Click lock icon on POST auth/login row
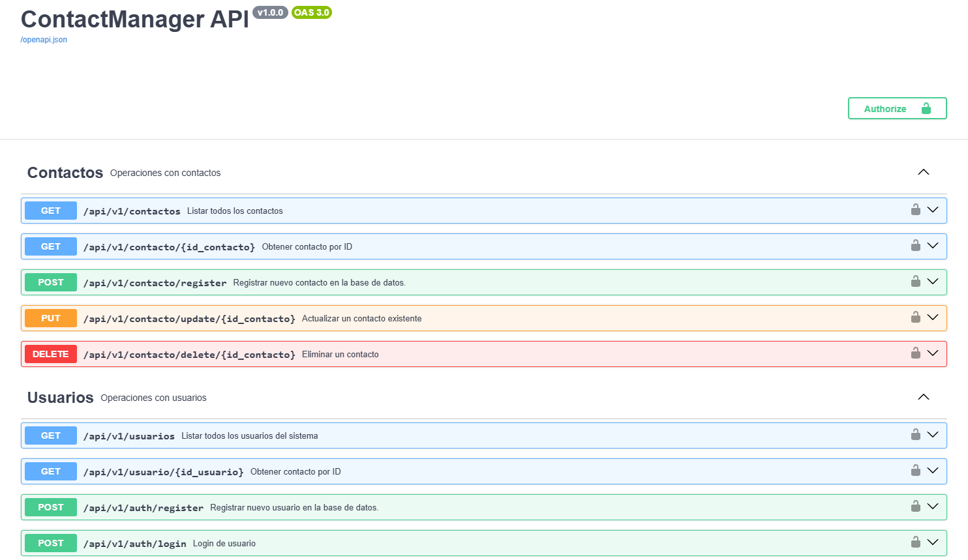Viewport: 968px width, 560px height. (916, 542)
